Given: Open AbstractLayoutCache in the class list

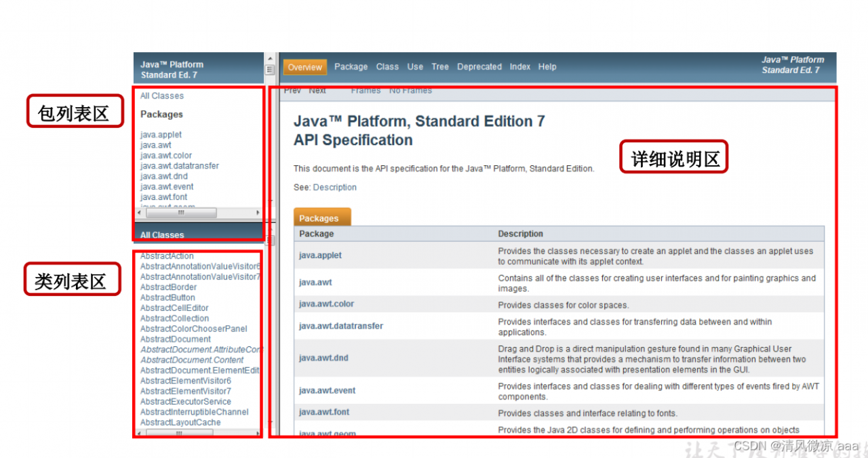Looking at the screenshot, I should click(180, 423).
